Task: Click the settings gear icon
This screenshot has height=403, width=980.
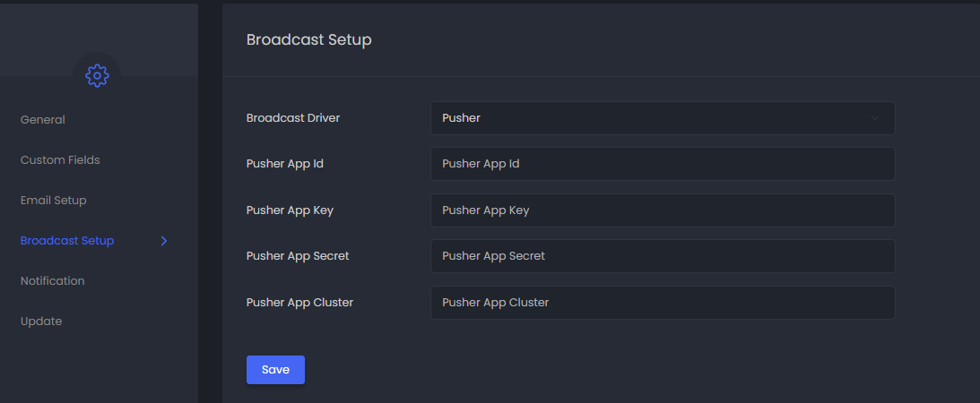Action: click(x=97, y=76)
